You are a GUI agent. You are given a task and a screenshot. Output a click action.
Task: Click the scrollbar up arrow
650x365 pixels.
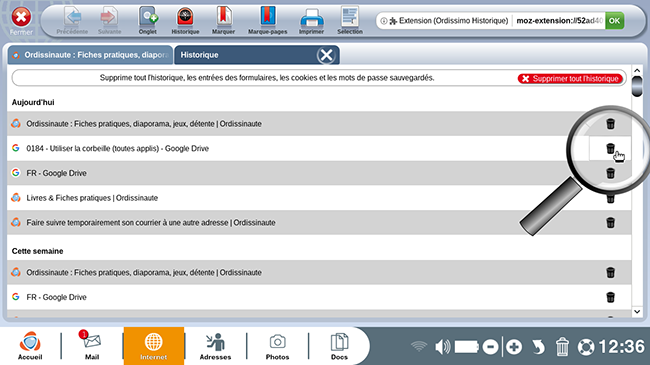637,71
